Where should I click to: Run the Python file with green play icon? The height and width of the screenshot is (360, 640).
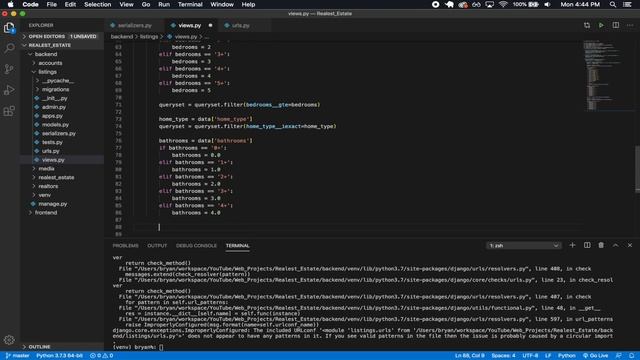601,25
